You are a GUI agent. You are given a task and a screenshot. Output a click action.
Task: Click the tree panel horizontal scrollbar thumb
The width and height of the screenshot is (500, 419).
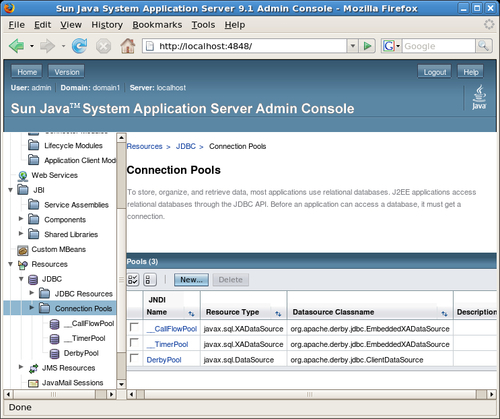coord(54,394)
